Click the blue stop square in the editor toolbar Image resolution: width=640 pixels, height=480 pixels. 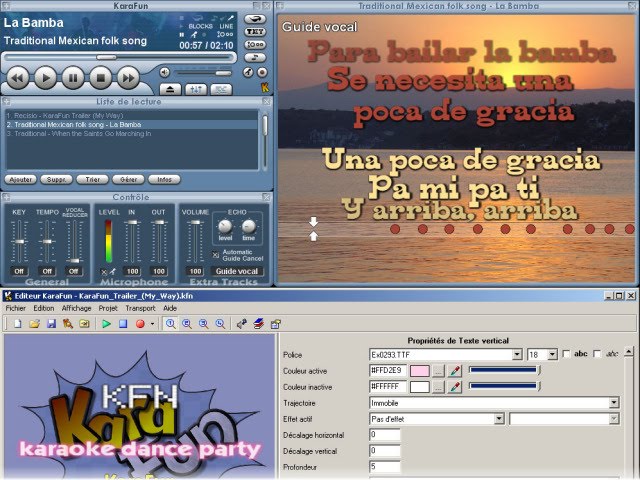(123, 324)
